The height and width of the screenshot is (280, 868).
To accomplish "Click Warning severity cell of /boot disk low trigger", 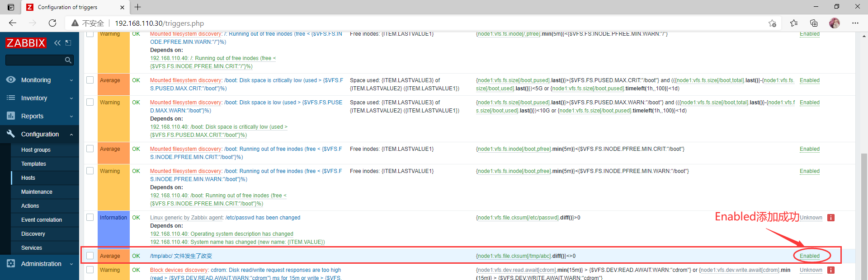I will [113, 119].
